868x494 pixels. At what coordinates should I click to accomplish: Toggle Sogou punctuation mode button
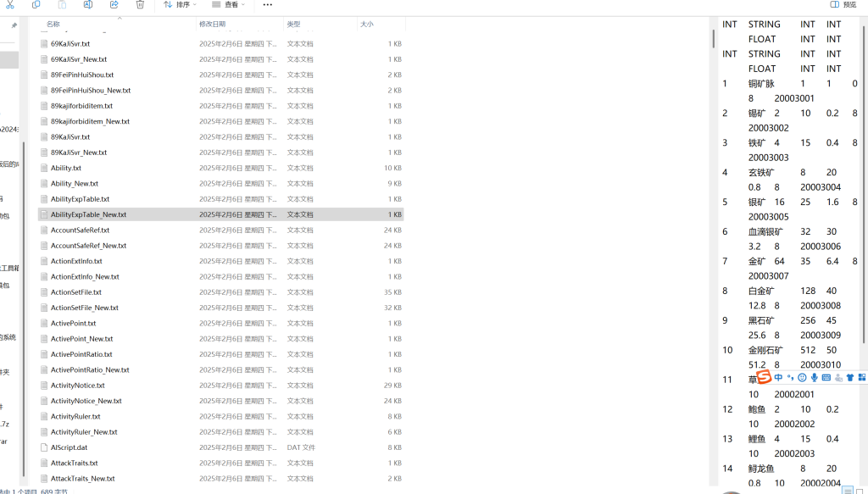coord(790,377)
